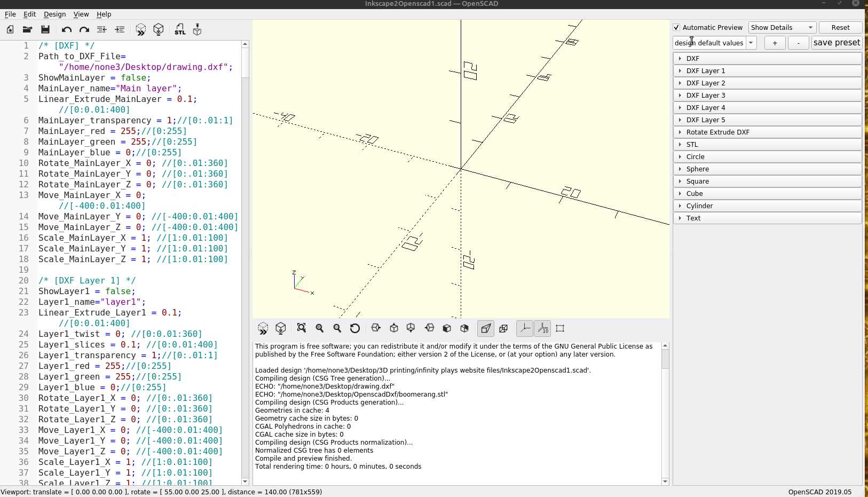Click Send to 3D printer icon
Image resolution: width=868 pixels, height=497 pixels.
198,30
